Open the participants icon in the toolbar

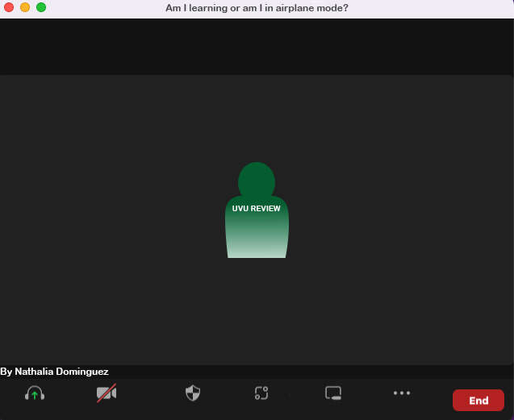261,393
